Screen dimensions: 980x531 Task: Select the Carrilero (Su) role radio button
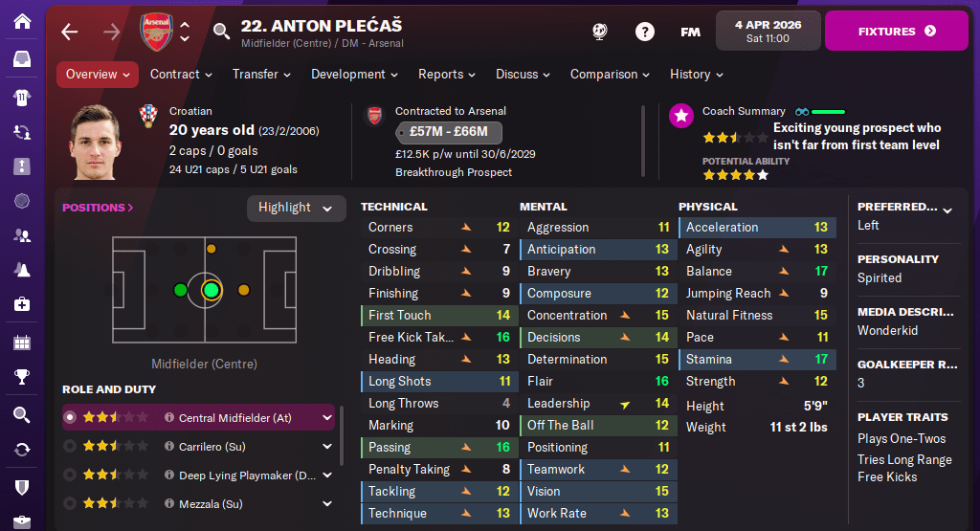[69, 446]
